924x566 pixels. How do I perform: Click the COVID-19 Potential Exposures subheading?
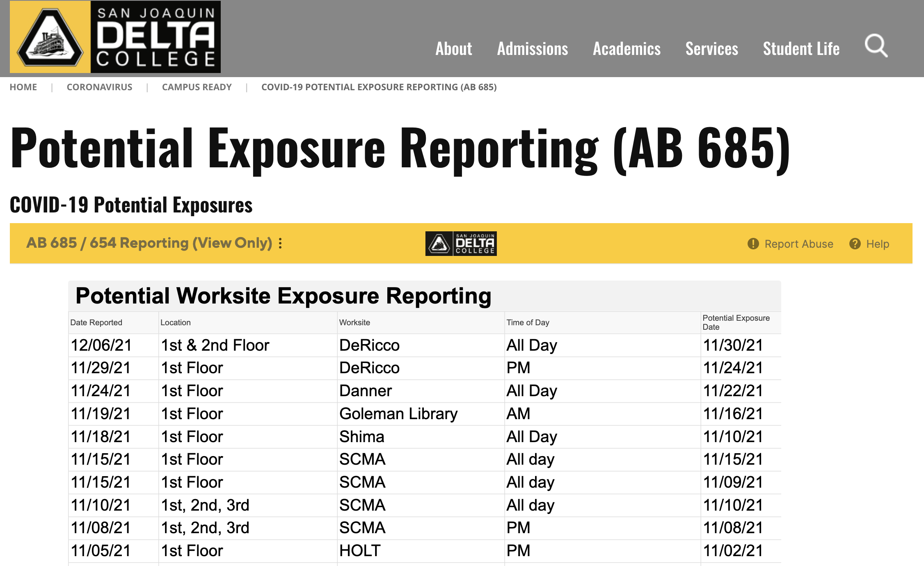click(x=131, y=205)
